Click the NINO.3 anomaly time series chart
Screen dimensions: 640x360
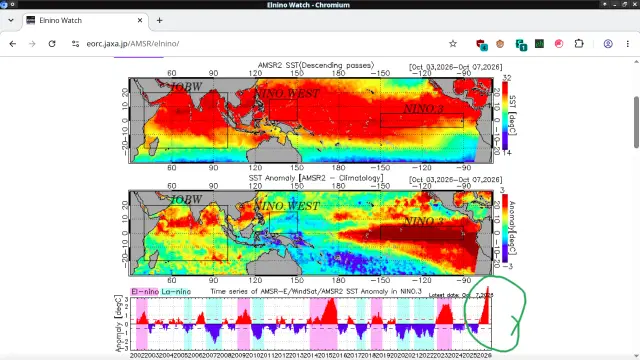(311, 323)
